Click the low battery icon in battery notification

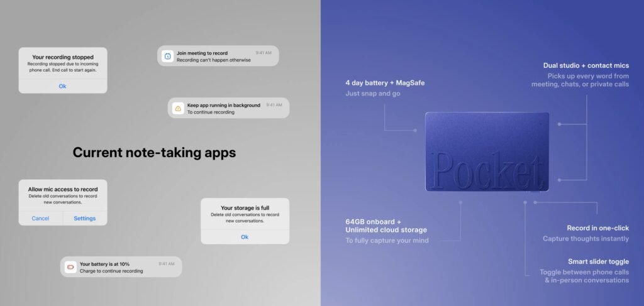click(70, 267)
